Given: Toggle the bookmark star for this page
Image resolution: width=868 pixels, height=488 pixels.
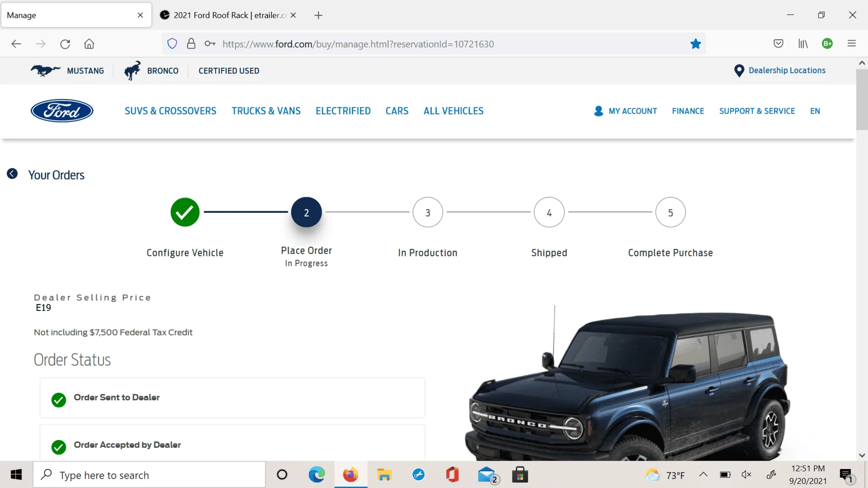Looking at the screenshot, I should coord(695,44).
